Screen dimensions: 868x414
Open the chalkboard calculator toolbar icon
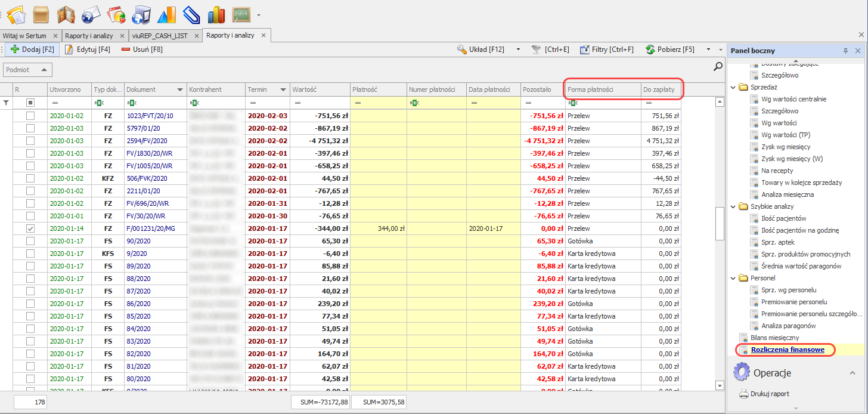[x=241, y=14]
